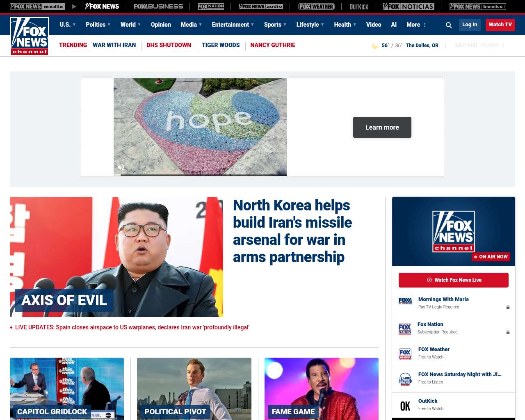Go to the Video section
525x420 pixels.
click(374, 25)
